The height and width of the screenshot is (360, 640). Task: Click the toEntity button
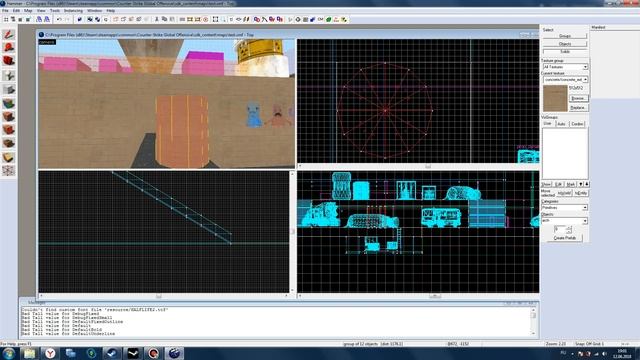(x=580, y=193)
